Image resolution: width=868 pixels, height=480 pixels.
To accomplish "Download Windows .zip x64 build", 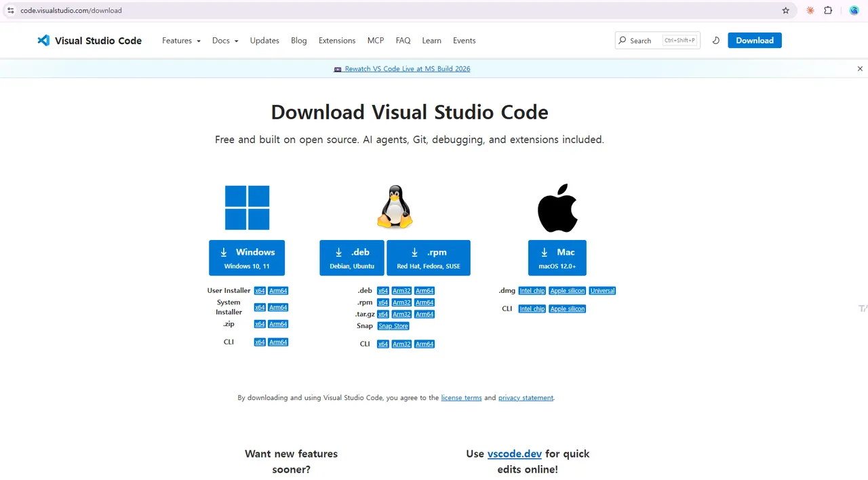I will (260, 324).
